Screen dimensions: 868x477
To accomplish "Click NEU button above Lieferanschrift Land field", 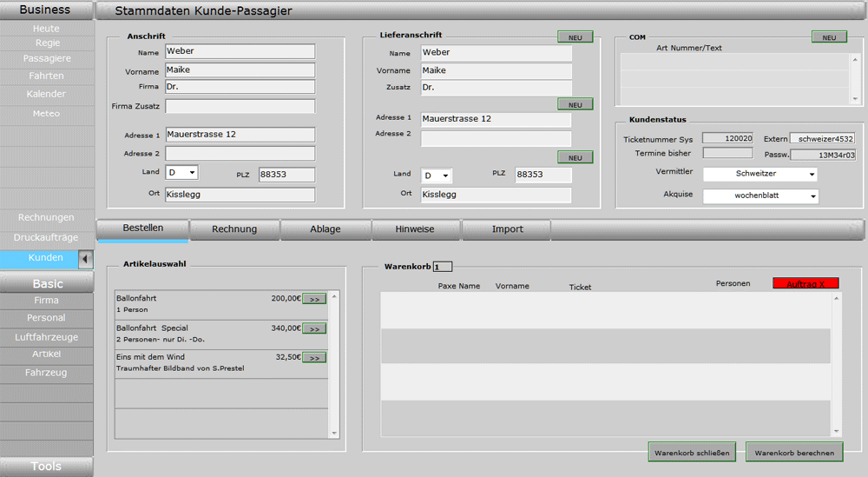I will 575,157.
